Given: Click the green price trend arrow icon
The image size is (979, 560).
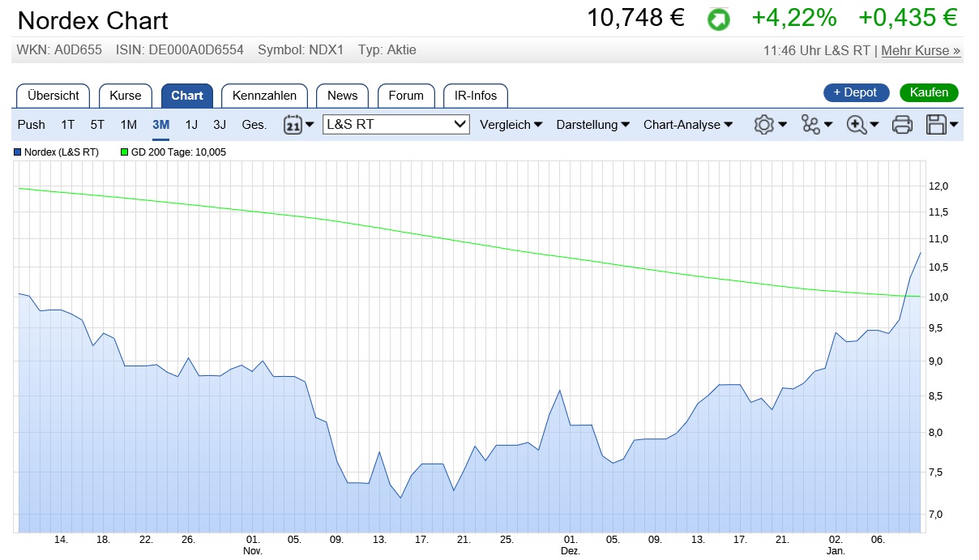Looking at the screenshot, I should coord(718,19).
